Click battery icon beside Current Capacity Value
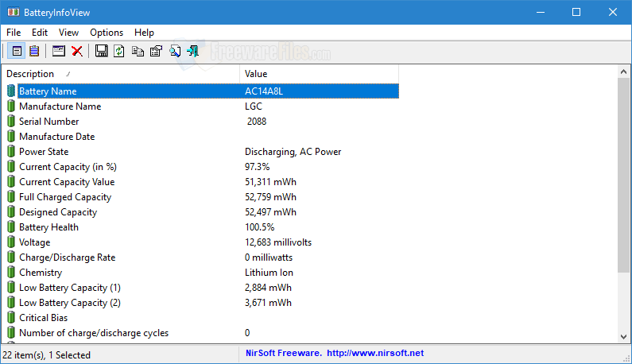The image size is (632, 364). pyautogui.click(x=11, y=182)
